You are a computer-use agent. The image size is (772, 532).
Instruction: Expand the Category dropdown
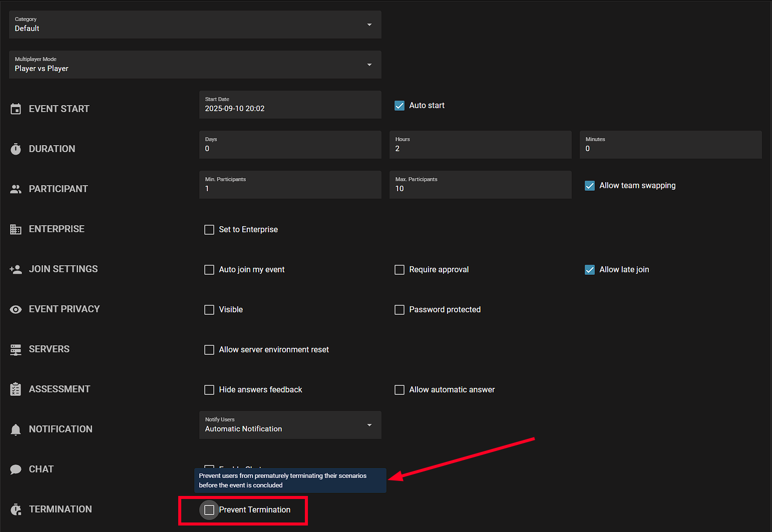pos(195,25)
